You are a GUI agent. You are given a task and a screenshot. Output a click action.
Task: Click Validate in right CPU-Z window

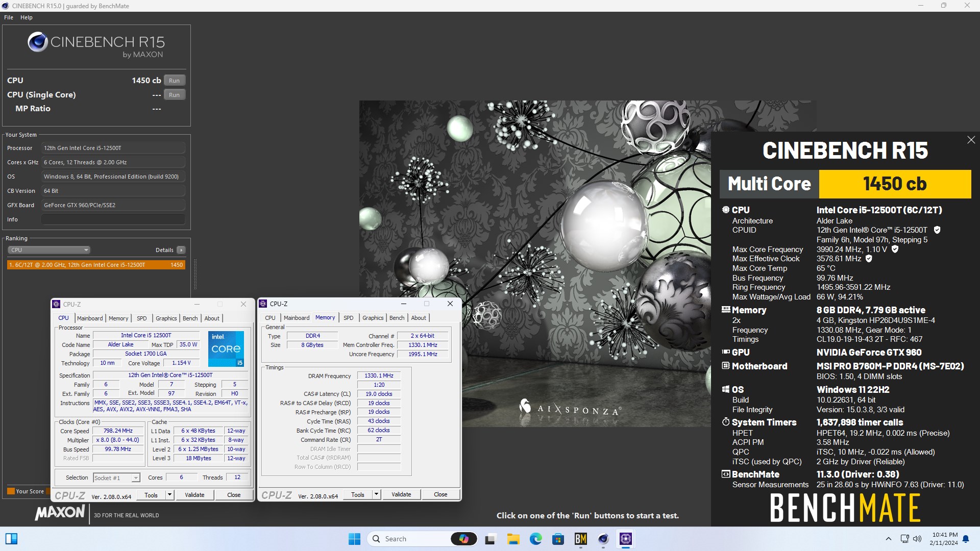pos(401,494)
